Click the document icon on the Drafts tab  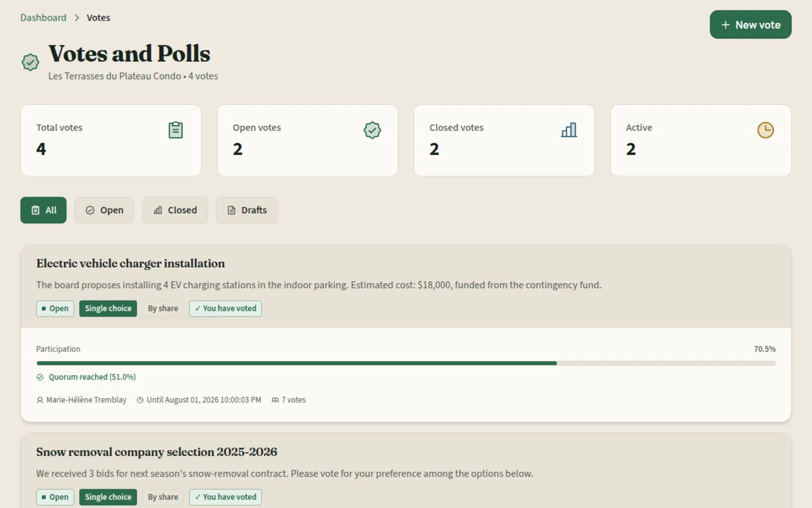tap(231, 210)
